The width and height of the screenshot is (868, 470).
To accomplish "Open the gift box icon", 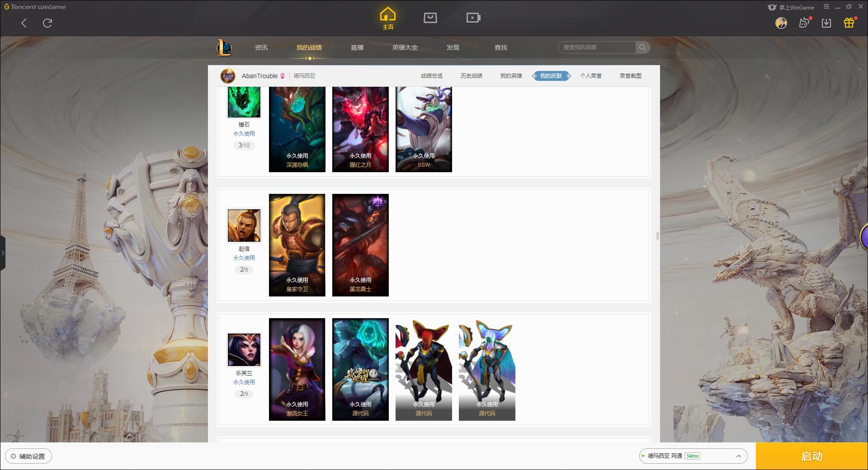I will [849, 23].
